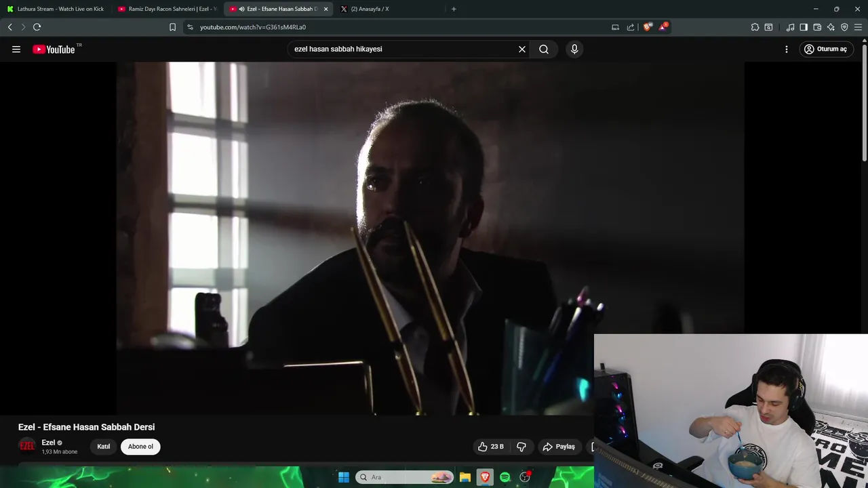Open the YouTube guide hamburger menu

pyautogui.click(x=16, y=49)
